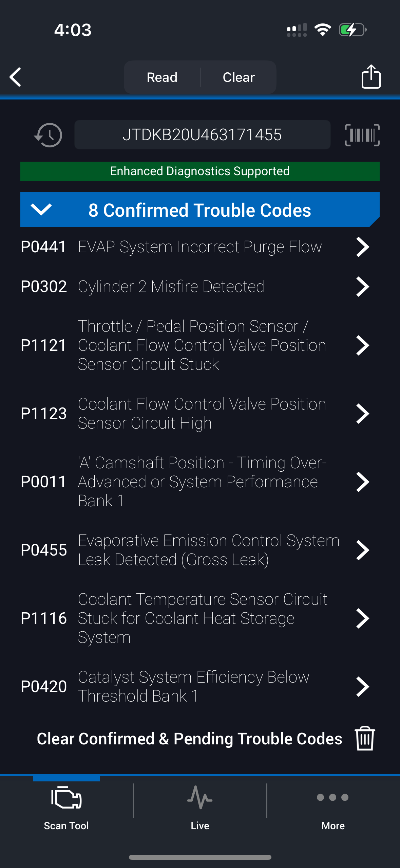400x868 pixels.
Task: Open the More three-dots icon
Action: coord(332,798)
